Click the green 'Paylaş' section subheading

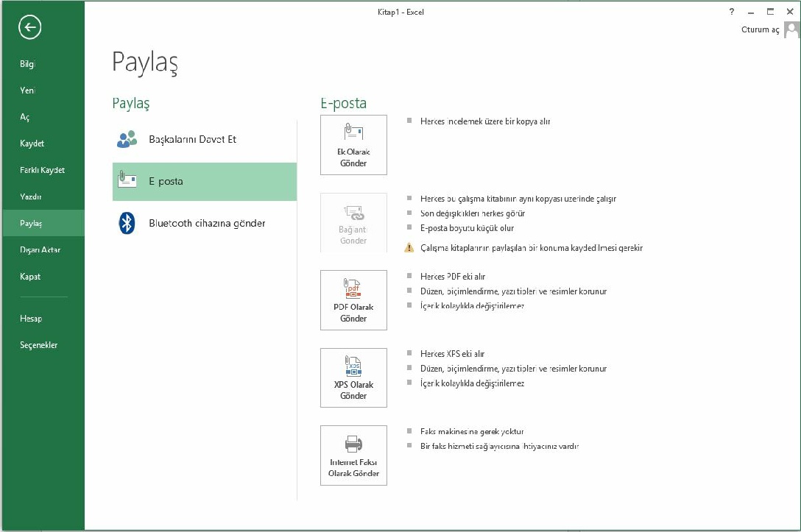pyautogui.click(x=131, y=104)
